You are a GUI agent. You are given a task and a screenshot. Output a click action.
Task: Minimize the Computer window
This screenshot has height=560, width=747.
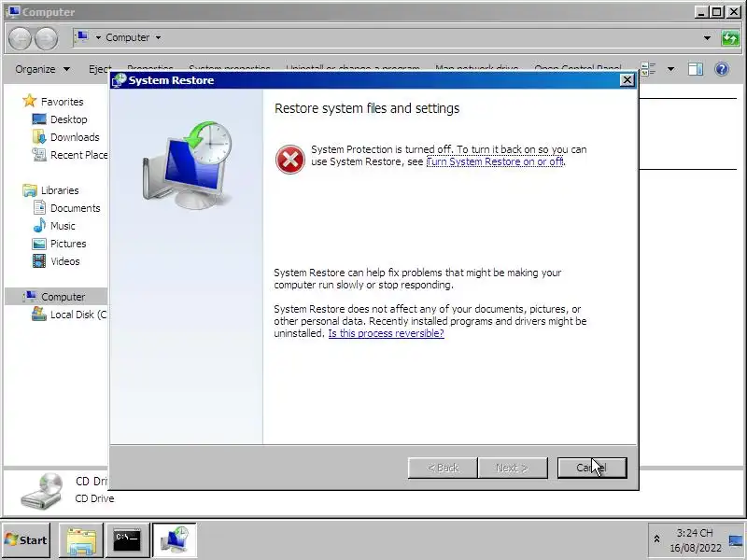point(700,12)
